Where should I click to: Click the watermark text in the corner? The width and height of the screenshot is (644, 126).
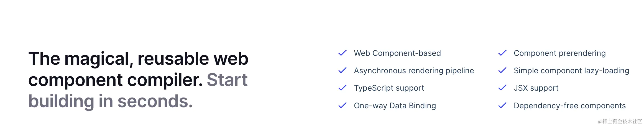click(620, 121)
